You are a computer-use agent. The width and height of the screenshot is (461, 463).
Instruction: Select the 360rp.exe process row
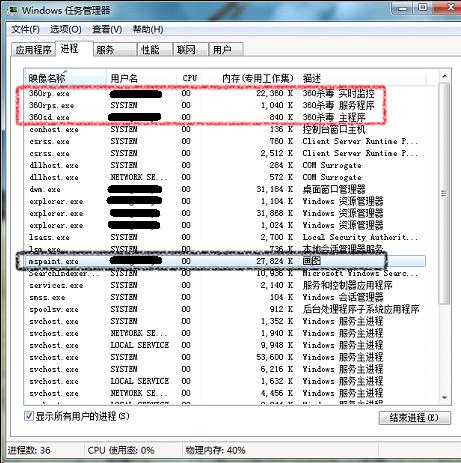(225, 93)
